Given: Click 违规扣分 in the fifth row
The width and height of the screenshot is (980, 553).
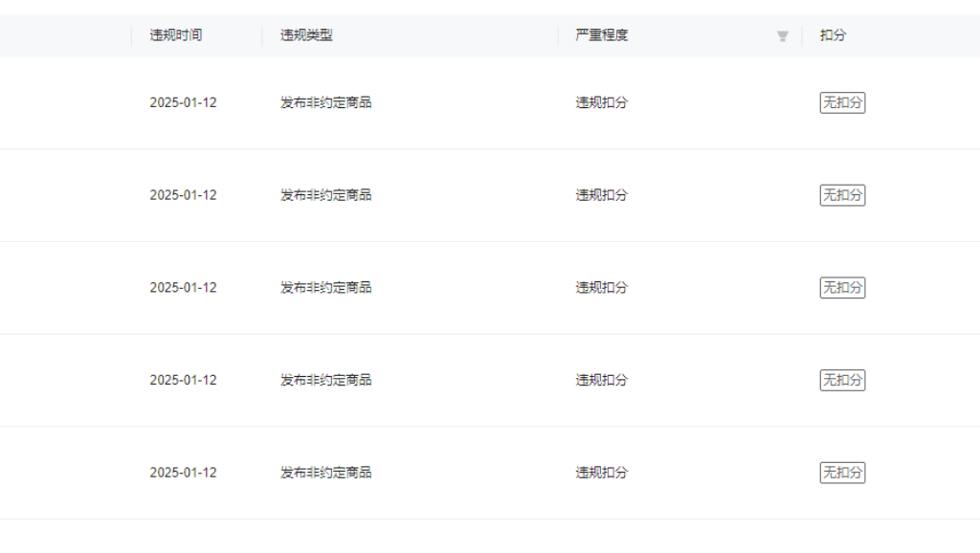Looking at the screenshot, I should click(601, 473).
